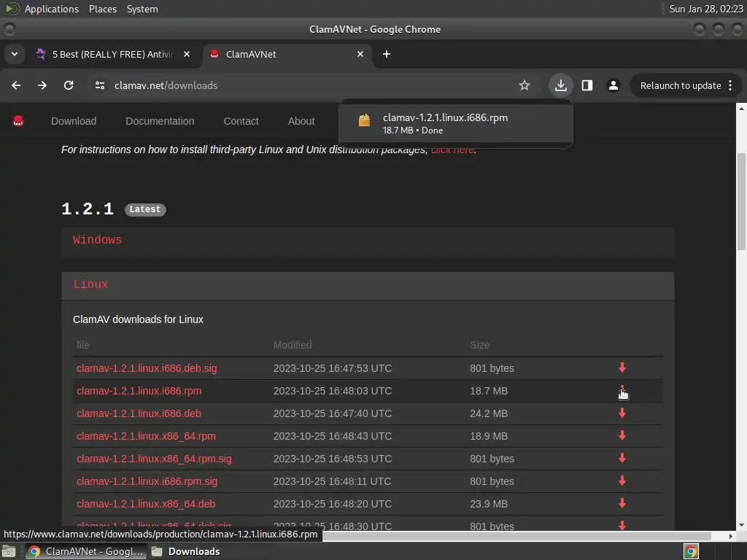Open new tab with plus icon
Viewport: 747px width, 560px height.
[x=387, y=54]
